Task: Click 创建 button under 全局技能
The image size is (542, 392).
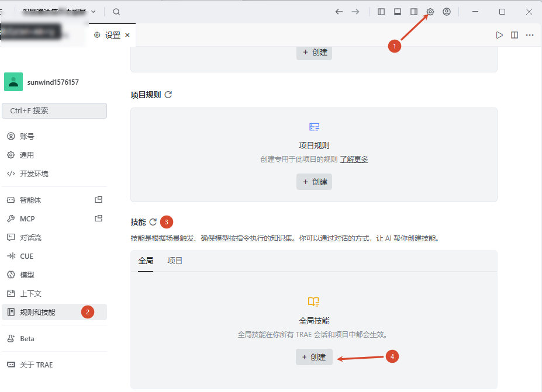Action: 314,357
